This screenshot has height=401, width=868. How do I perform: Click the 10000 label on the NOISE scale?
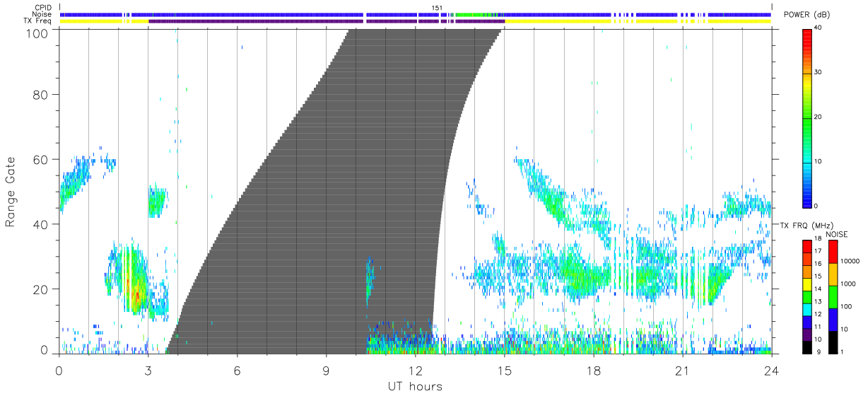[x=849, y=261]
